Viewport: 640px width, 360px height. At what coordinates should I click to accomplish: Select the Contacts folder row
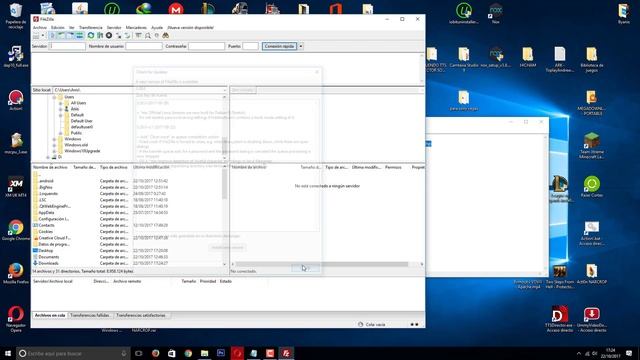[x=127, y=225]
